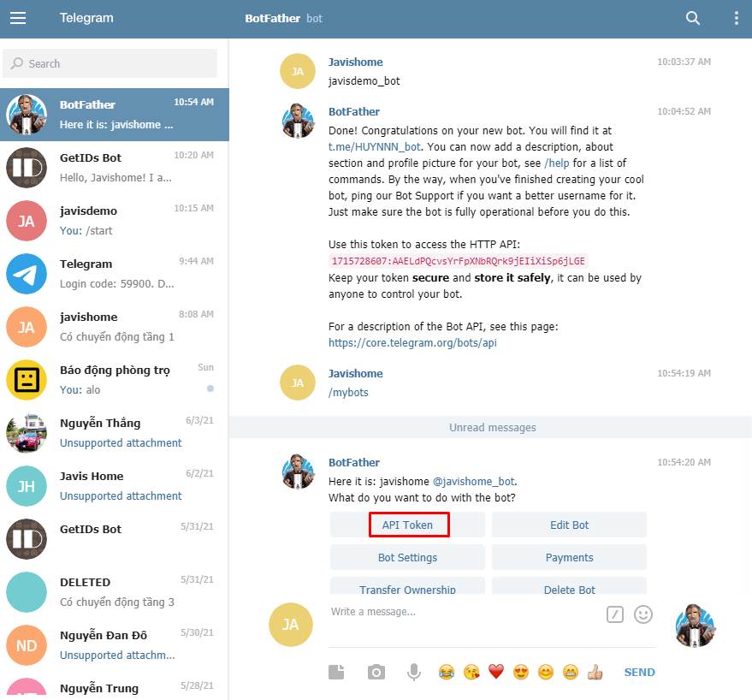Click the HTTP API token code

coord(459,261)
